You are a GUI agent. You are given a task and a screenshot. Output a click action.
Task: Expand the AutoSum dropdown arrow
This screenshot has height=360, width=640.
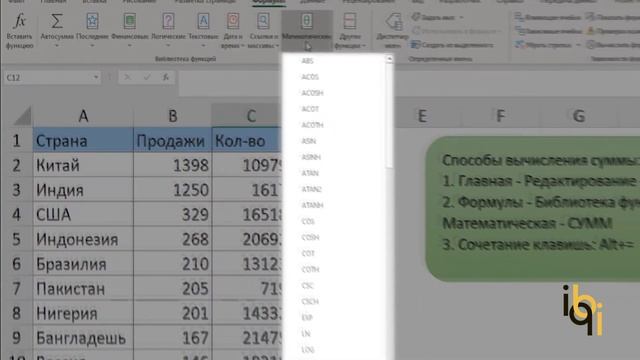pyautogui.click(x=57, y=46)
